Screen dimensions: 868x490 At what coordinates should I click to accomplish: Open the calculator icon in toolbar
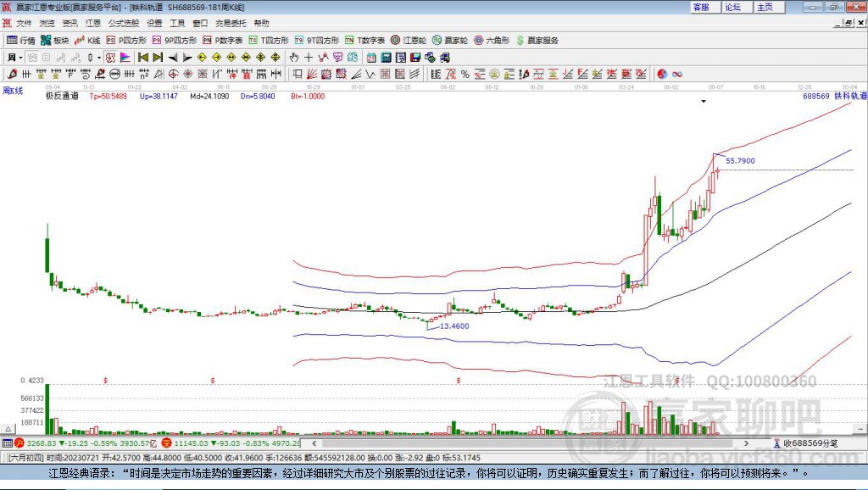pyautogui.click(x=386, y=58)
